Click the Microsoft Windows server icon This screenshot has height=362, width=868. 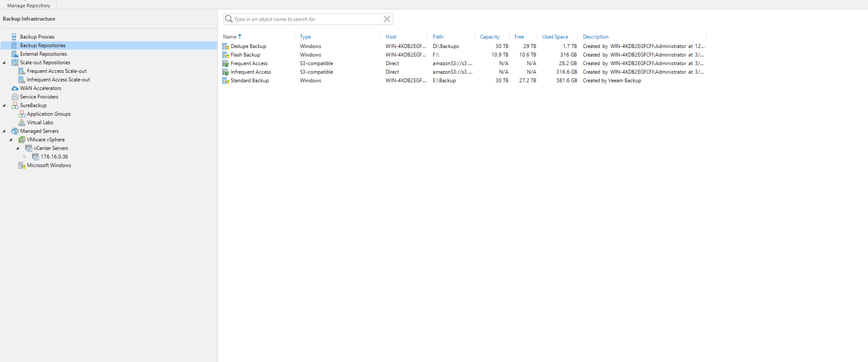click(21, 166)
